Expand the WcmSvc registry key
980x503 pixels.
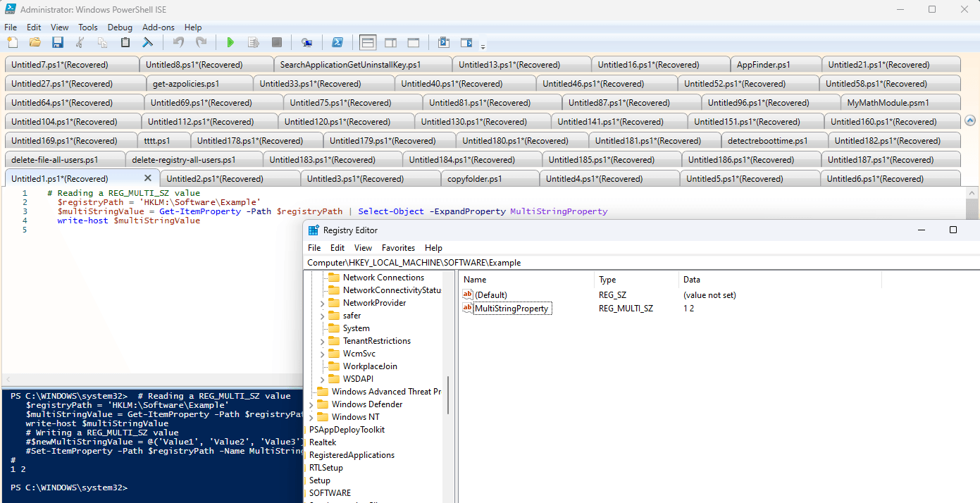coord(322,354)
